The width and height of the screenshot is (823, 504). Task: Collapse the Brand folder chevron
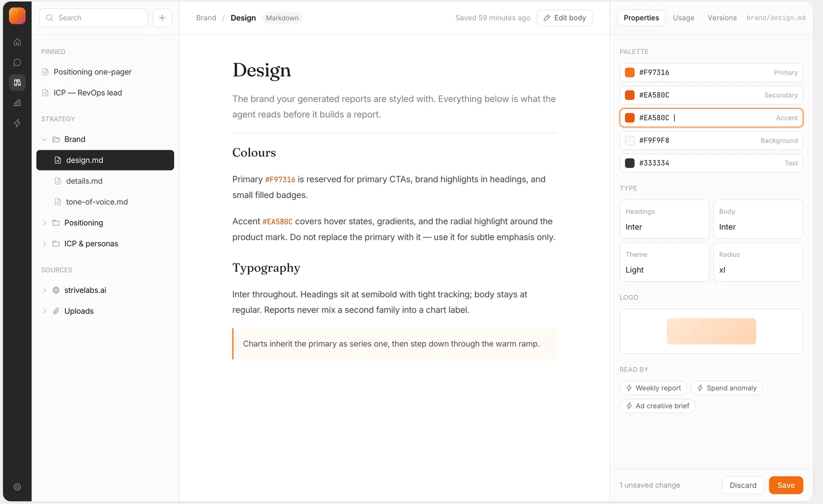[44, 139]
